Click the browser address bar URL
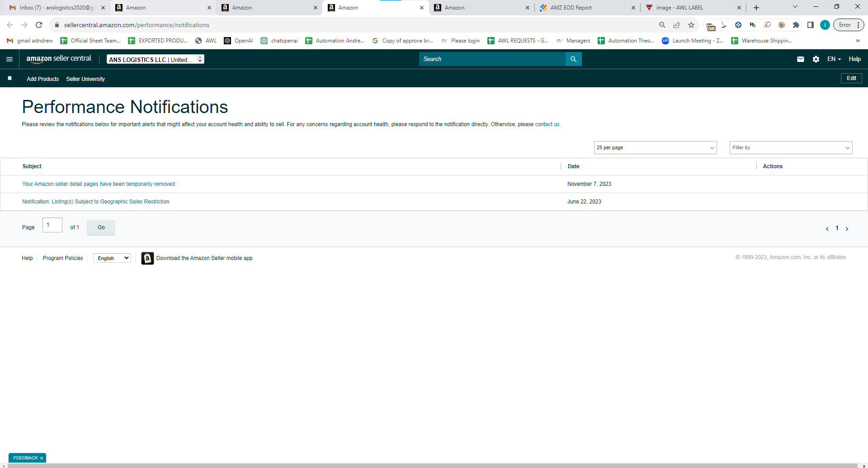The image size is (868, 468). (x=137, y=25)
